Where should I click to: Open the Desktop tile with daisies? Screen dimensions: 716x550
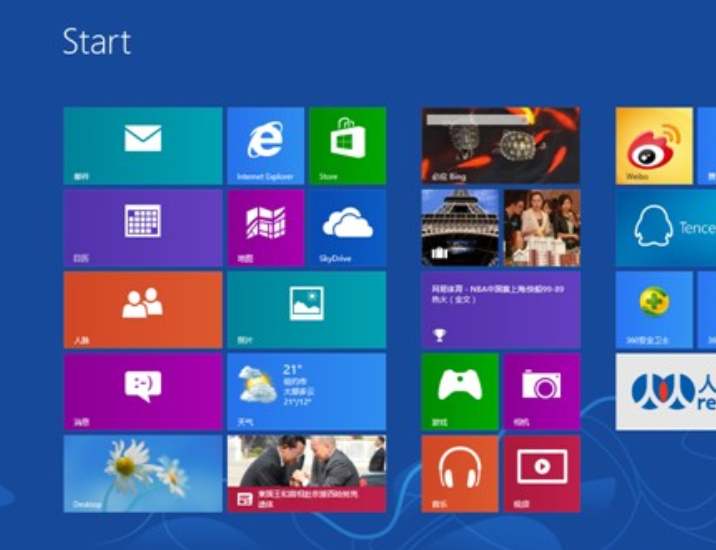143,474
